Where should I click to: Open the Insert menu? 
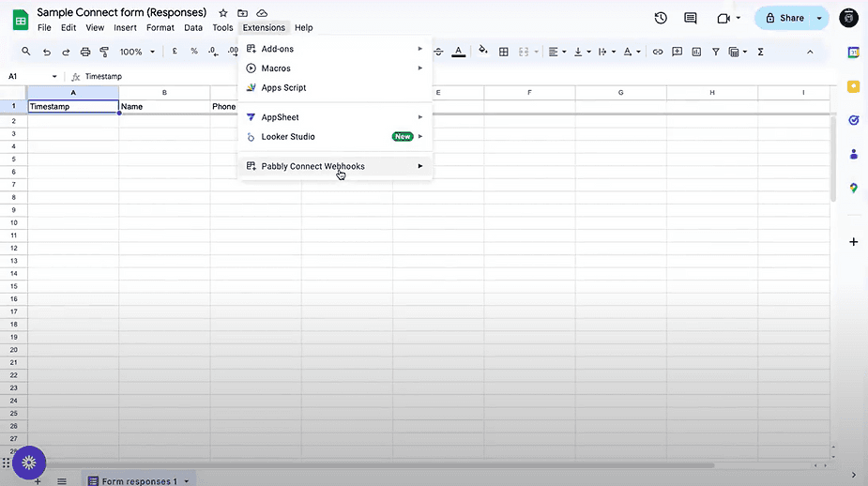125,27
